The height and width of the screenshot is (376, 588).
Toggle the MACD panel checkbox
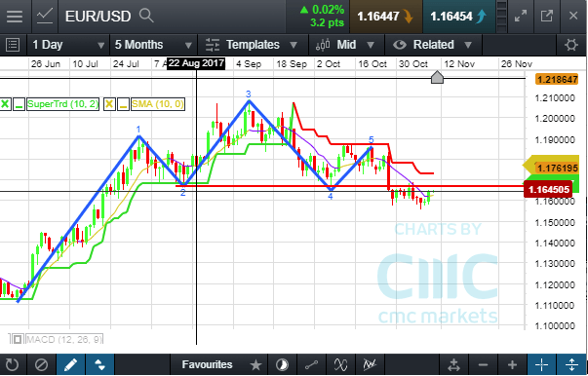click(17, 339)
